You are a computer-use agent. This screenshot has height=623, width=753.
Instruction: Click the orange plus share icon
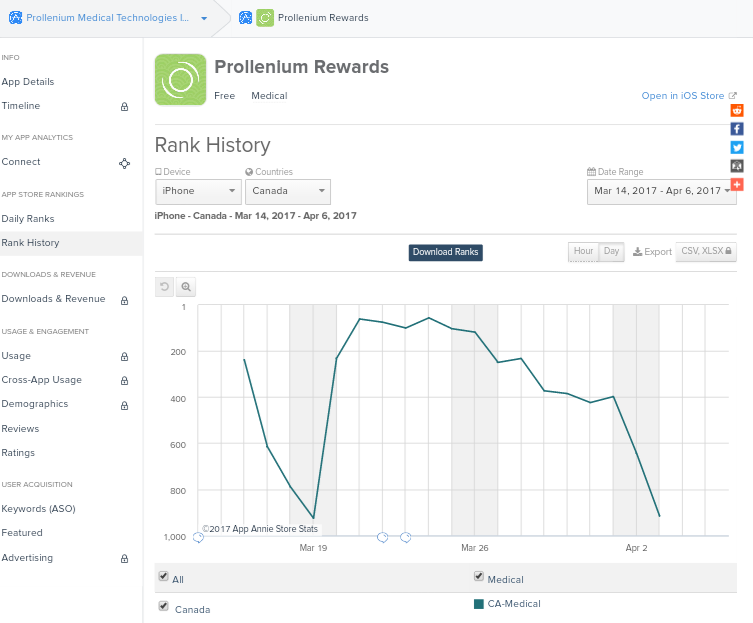[x=737, y=184]
